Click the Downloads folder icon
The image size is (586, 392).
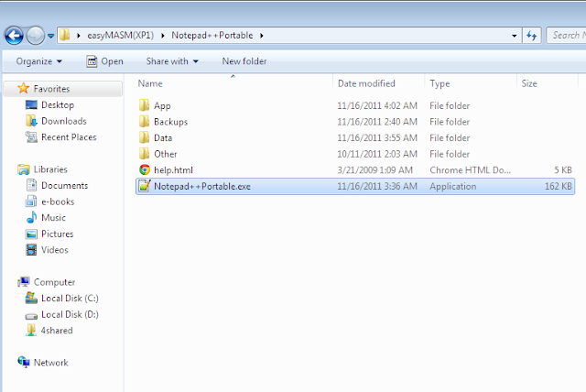[x=31, y=121]
